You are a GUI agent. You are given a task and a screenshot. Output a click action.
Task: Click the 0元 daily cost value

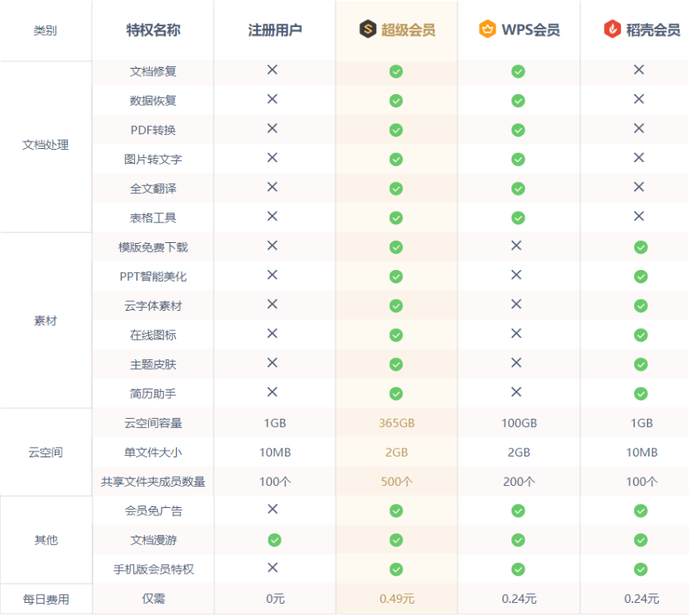pos(275,599)
